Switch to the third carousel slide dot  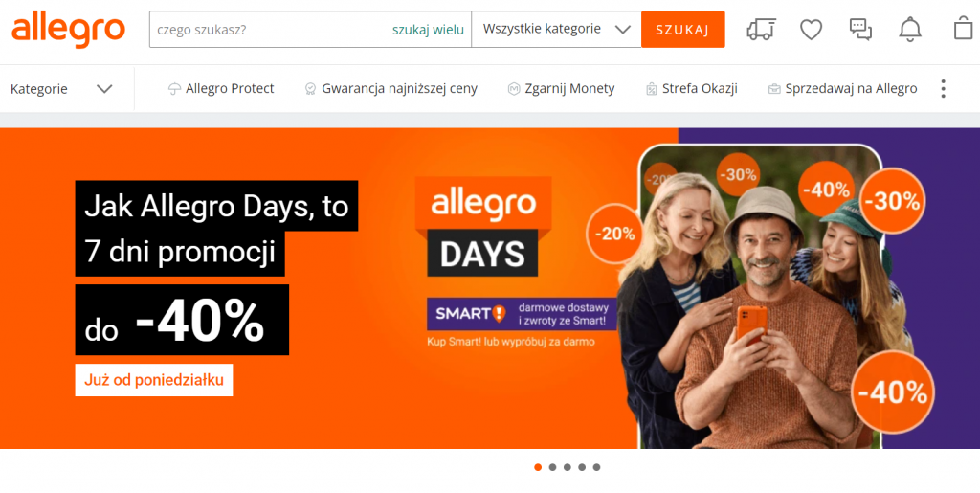(x=567, y=467)
